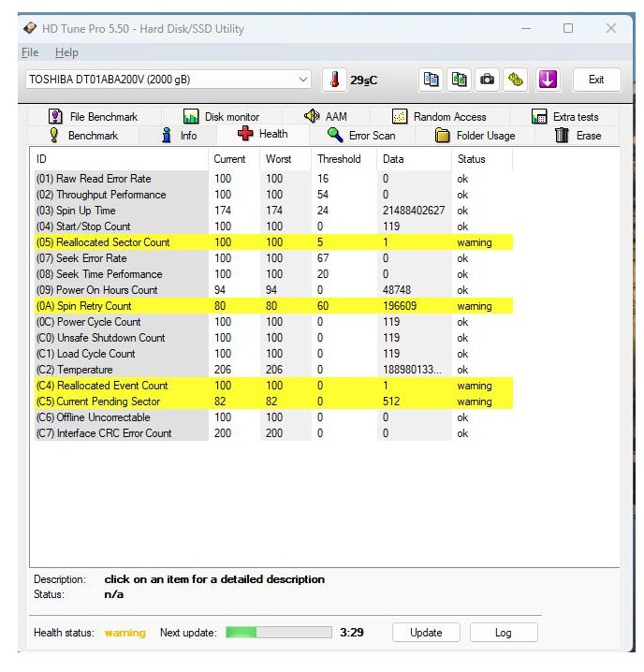
Task: Open the drive selection dropdown for TOSHIBA DT01ABA200V
Action: pos(302,80)
